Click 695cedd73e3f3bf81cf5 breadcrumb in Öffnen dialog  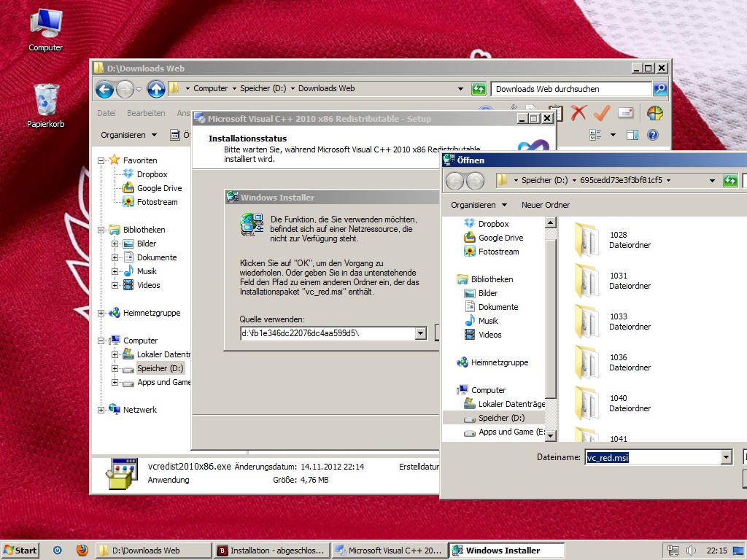pos(621,180)
